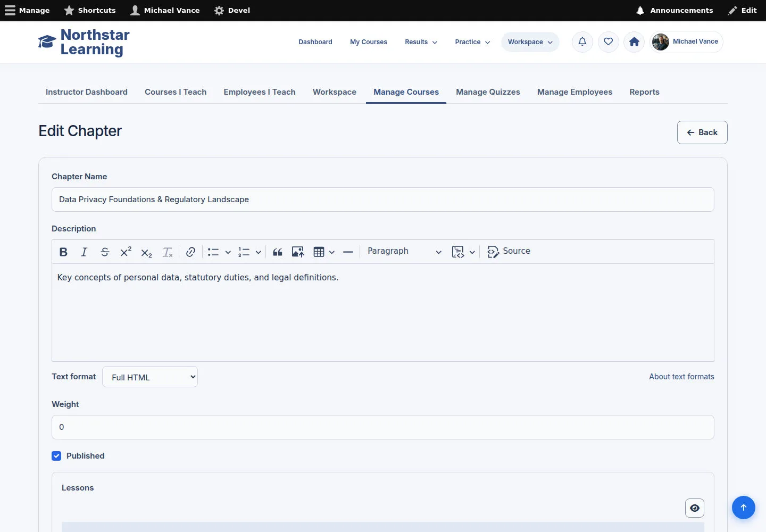Screen dimensions: 766x532
Task: Apply subscript formatting
Action: [x=146, y=252]
